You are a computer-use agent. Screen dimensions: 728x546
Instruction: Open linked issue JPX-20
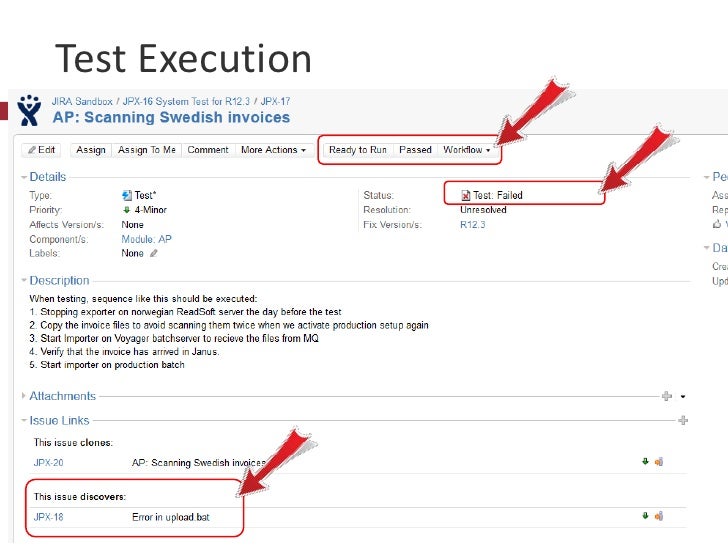coord(48,463)
